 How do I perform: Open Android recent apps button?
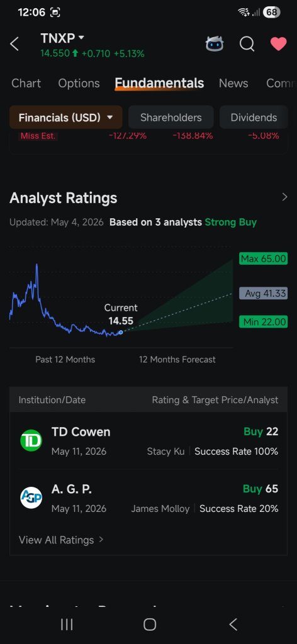[67, 625]
